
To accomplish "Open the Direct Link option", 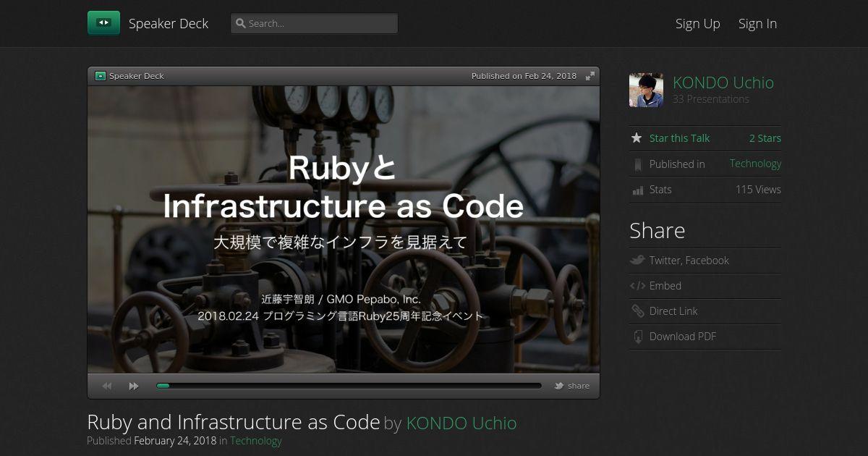I will click(x=673, y=311).
